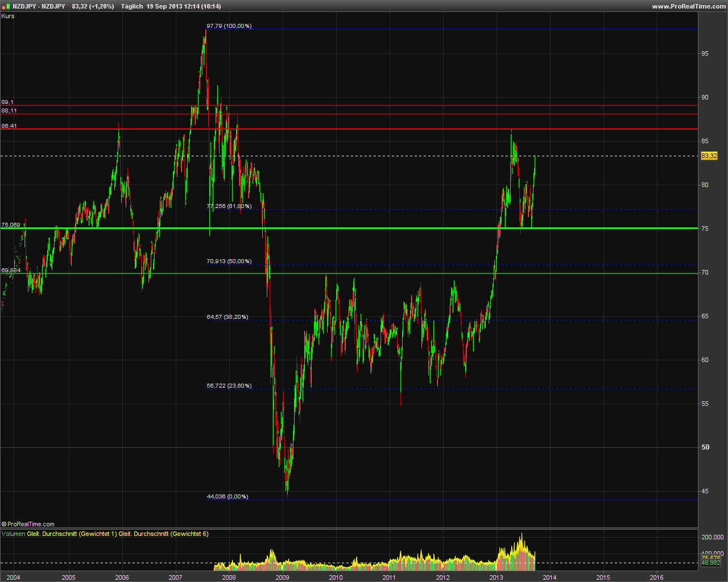Click Gleit. Durchschnitt (Gewichtet 6) label
The width and height of the screenshot is (728, 582).
click(163, 534)
